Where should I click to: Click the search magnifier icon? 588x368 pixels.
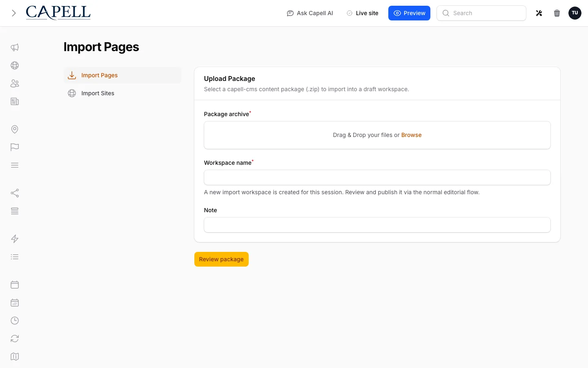click(446, 13)
